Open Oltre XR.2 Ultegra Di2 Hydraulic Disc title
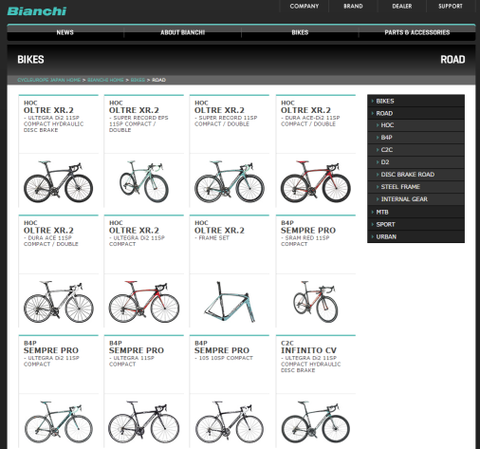 (x=49, y=110)
